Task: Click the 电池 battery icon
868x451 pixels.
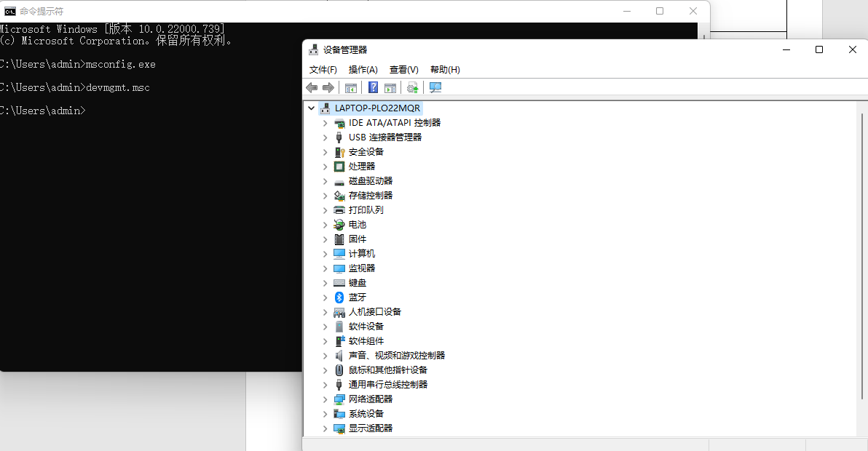Action: (x=339, y=224)
